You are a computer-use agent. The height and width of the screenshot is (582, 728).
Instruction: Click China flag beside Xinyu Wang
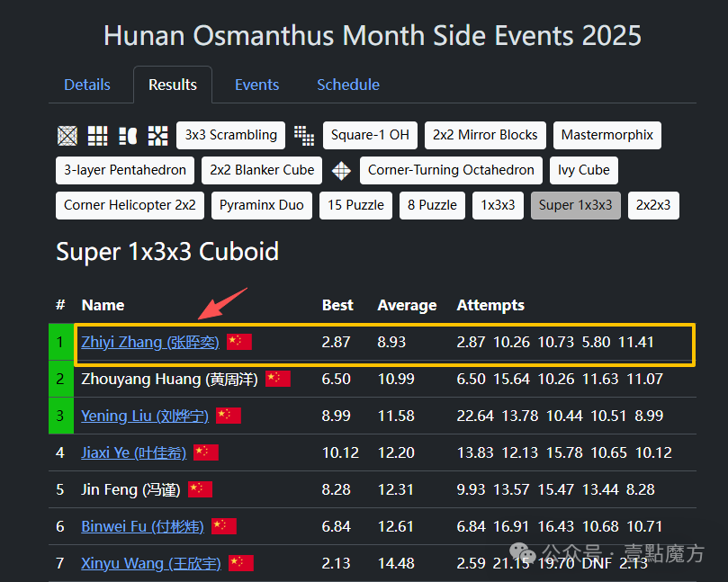(241, 563)
